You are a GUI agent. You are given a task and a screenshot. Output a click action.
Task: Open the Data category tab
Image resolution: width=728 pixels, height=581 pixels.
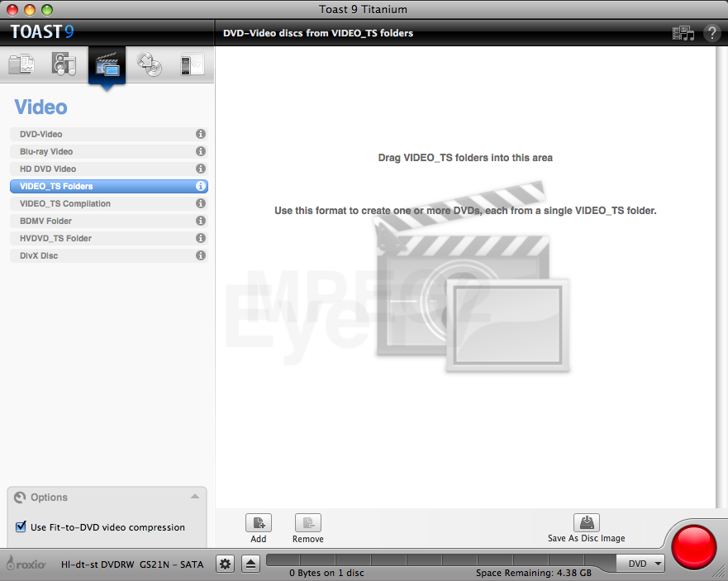pos(21,64)
